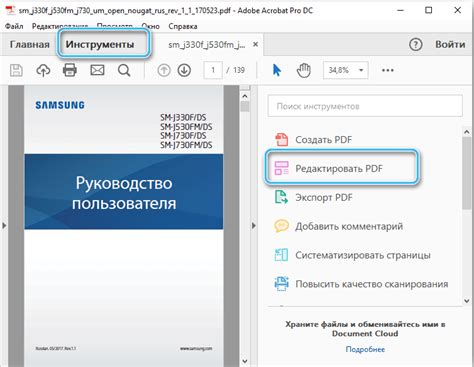Viewport: 474px width, 367px height.
Task: Click the Save file icon
Action: [x=16, y=70]
